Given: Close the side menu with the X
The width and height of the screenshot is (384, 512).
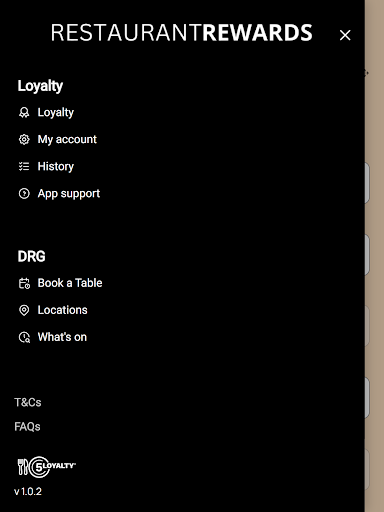Looking at the screenshot, I should (x=345, y=35).
